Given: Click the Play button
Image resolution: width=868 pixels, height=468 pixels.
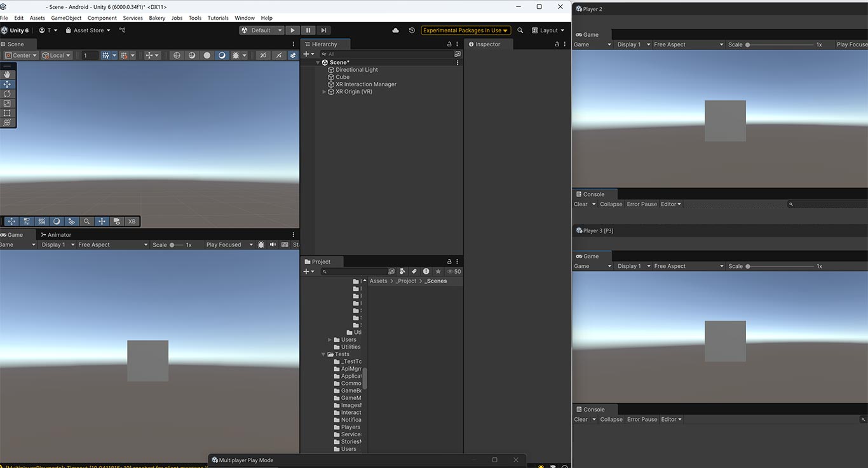Looking at the screenshot, I should (x=292, y=30).
